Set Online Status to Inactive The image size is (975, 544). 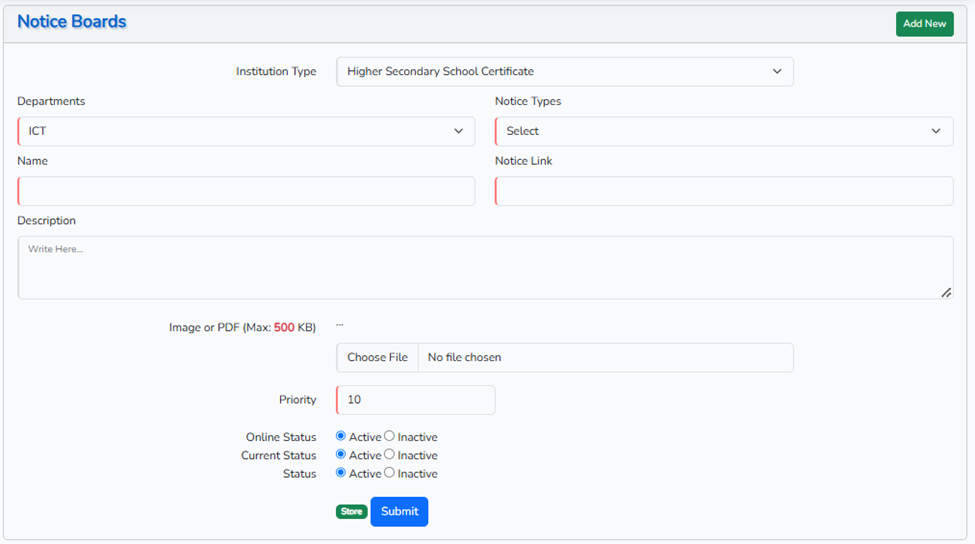(x=390, y=436)
